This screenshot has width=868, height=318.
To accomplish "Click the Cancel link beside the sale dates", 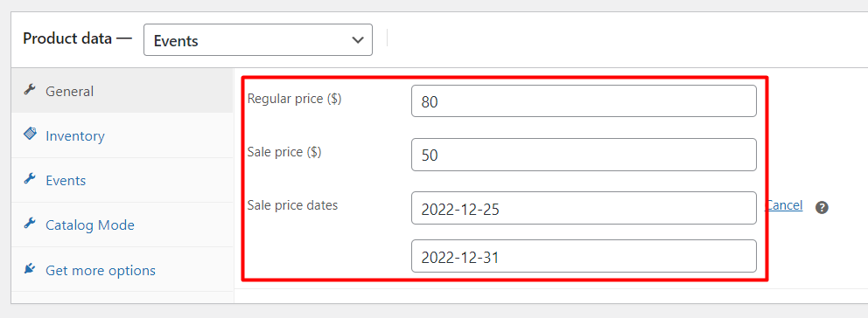I will click(x=784, y=205).
